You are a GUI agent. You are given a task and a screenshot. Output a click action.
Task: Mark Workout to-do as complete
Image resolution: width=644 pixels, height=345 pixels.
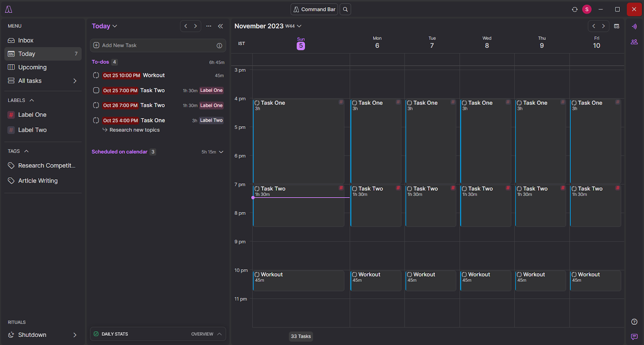pyautogui.click(x=96, y=75)
